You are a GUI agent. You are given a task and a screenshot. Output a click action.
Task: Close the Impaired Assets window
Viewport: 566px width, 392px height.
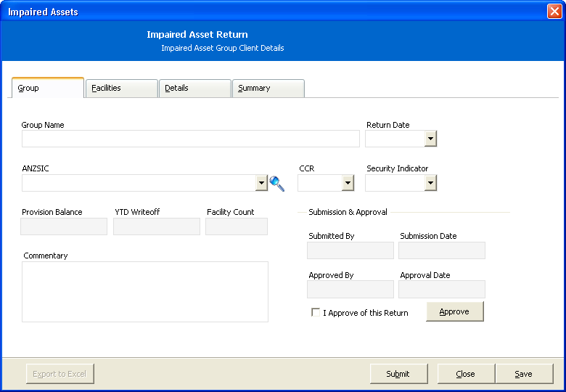pyautogui.click(x=554, y=11)
